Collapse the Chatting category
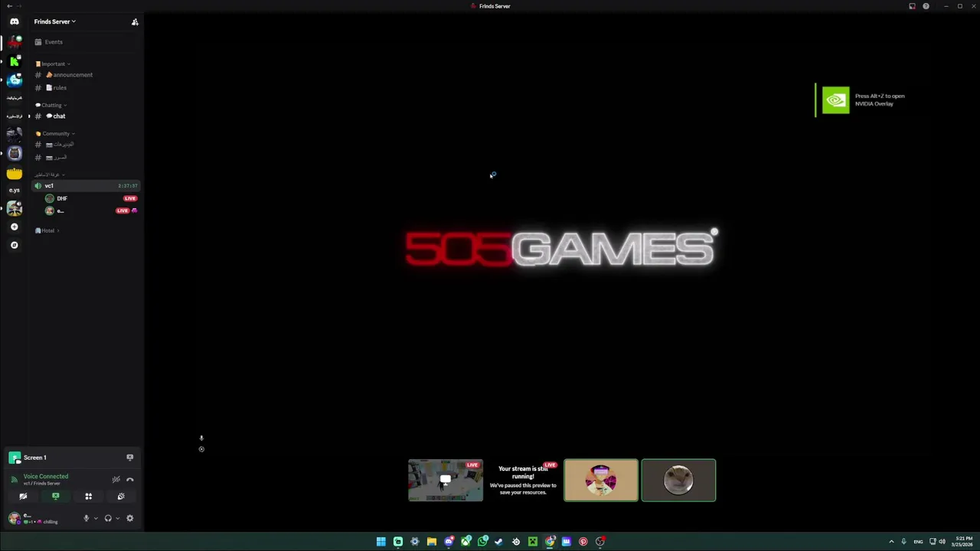Viewport: 980px width, 551px height. [x=51, y=105]
